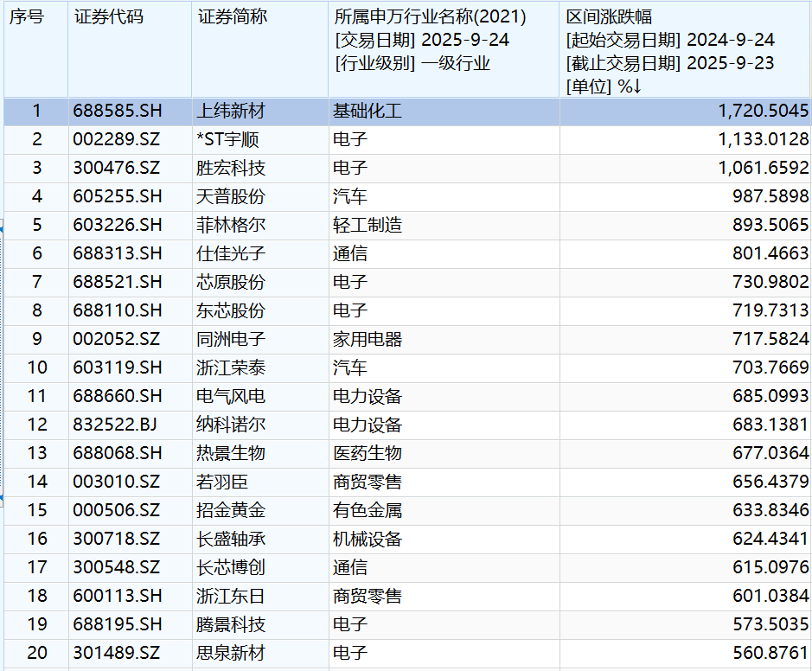The width and height of the screenshot is (812, 671).
Task: Click the value 1,720.5045 in row one
Action: click(764, 112)
